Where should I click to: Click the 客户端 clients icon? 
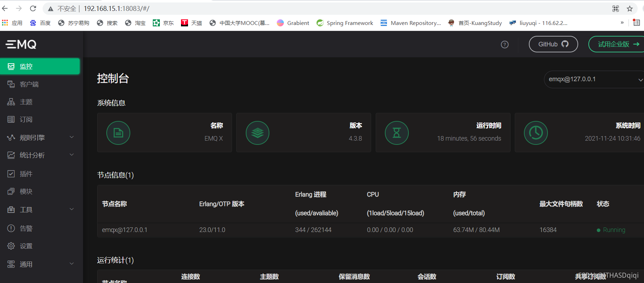11,84
